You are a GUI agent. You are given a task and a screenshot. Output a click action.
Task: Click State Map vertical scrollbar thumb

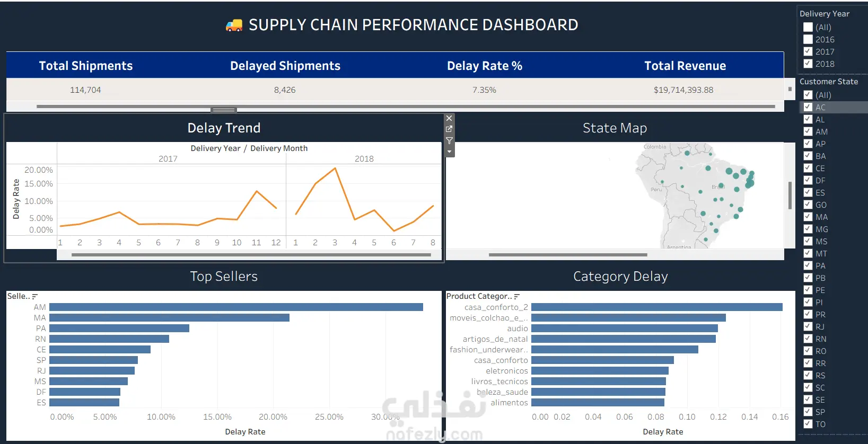point(790,196)
